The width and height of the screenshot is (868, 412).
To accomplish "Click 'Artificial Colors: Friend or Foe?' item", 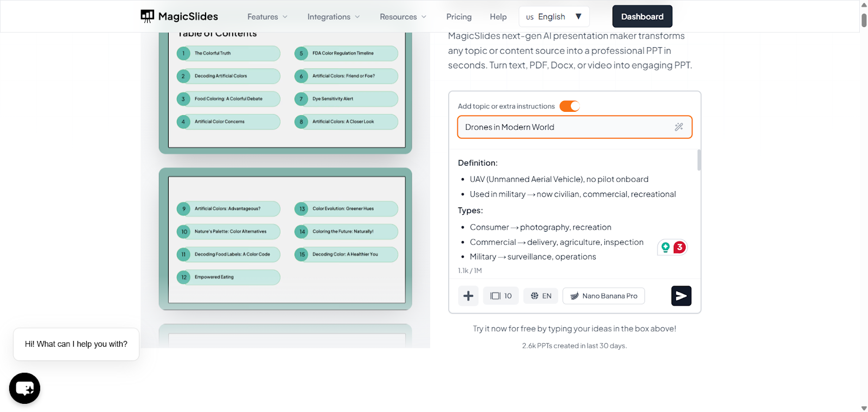I will (346, 76).
